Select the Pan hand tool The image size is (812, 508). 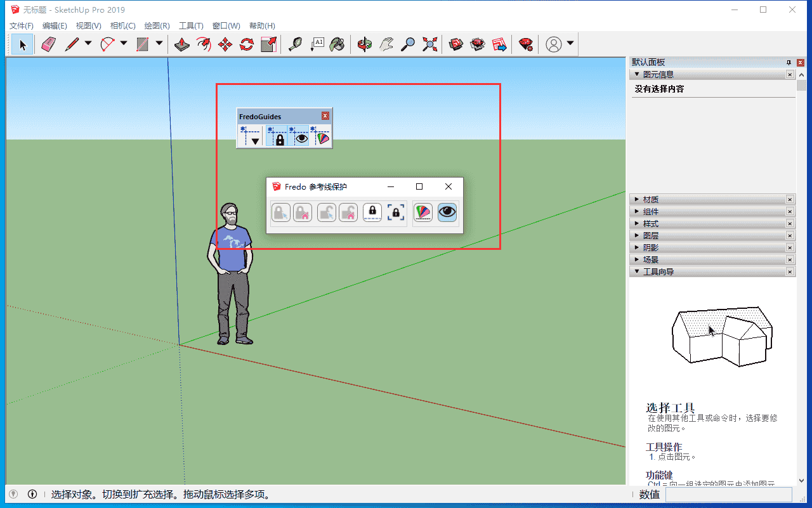tap(386, 44)
